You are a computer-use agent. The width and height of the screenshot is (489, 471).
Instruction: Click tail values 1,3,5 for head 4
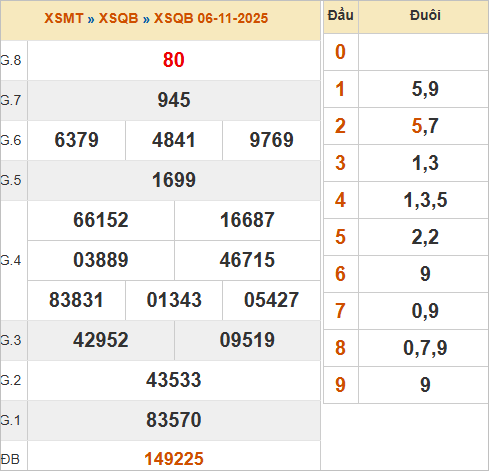(425, 200)
